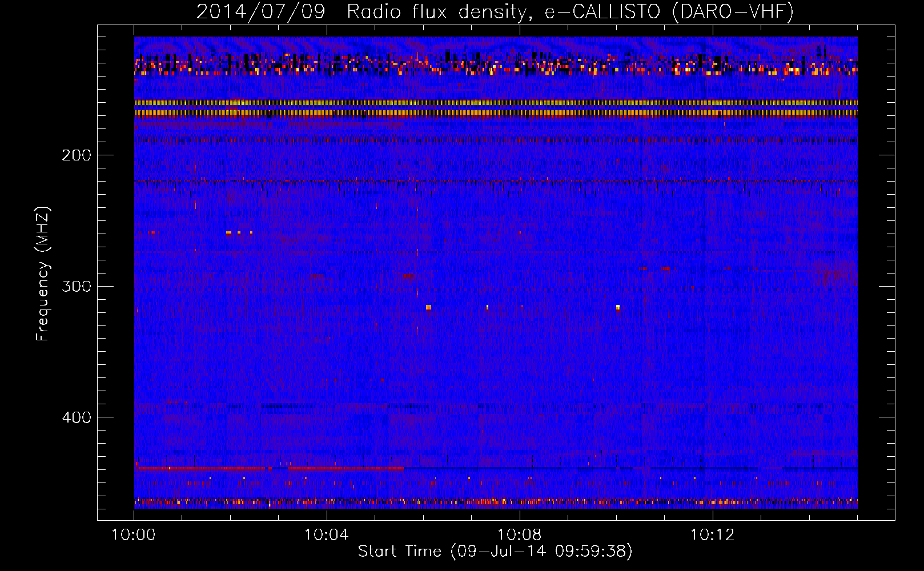Viewport: 924px width, 571px height.
Task: Click the 10:04 time axis label
Action: click(326, 535)
